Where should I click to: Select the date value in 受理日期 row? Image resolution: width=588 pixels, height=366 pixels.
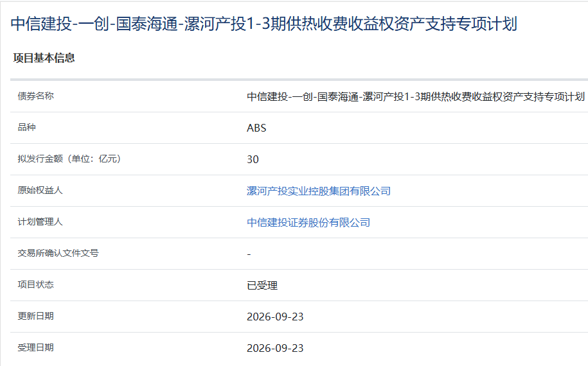click(275, 349)
